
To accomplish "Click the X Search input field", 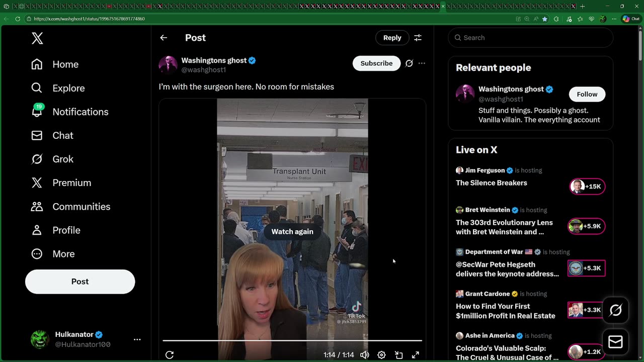I will tap(530, 38).
